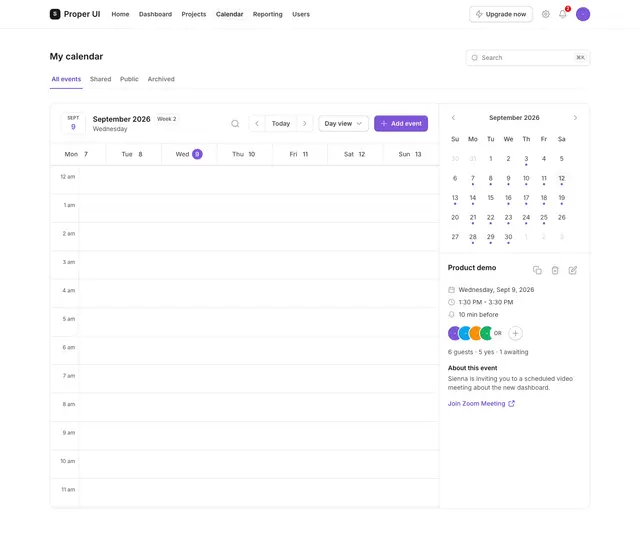
Task: Click the calendar search magnifier icon
Action: coord(235,124)
